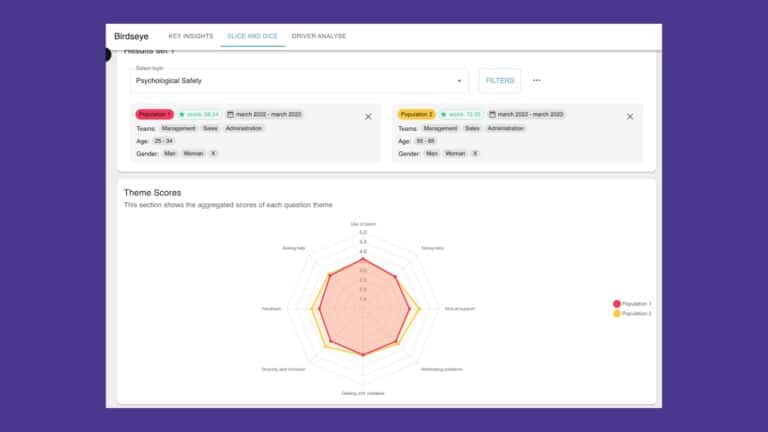Remove Population 2 with its X icon
The width and height of the screenshot is (768, 432).
click(630, 116)
